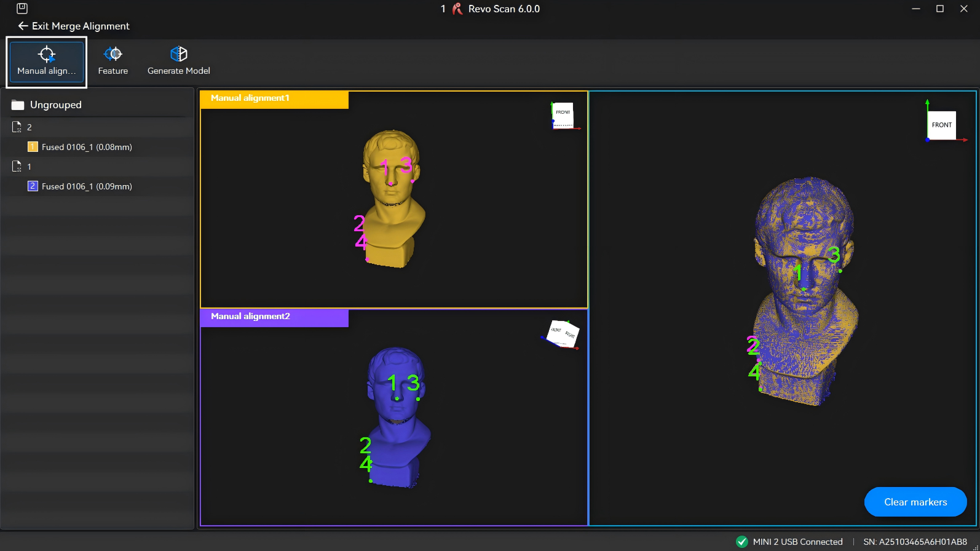Click the view cube in Manual alignment1

[x=563, y=115]
